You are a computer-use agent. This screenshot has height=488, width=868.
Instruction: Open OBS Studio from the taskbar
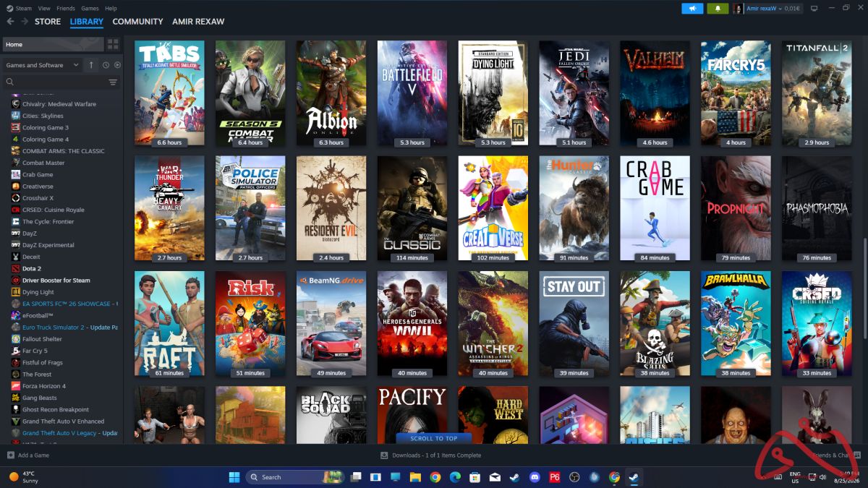click(x=574, y=477)
